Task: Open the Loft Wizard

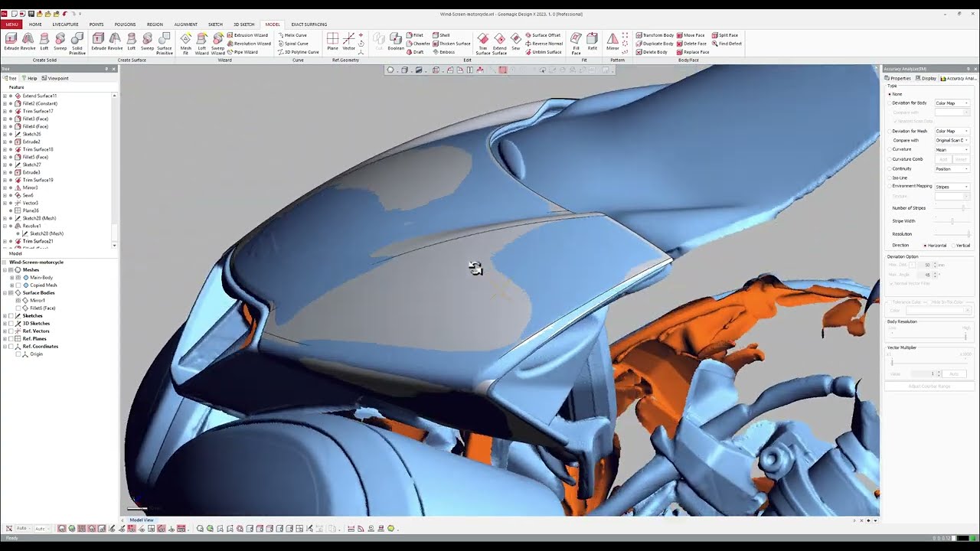Action: 202,44
